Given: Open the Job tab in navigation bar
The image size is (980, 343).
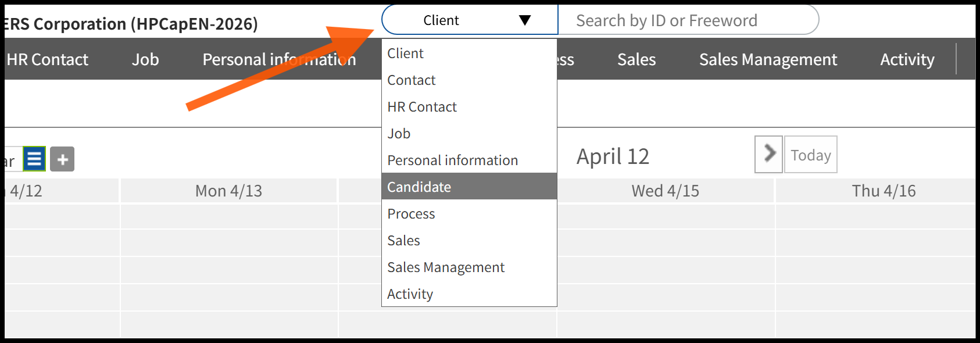Looking at the screenshot, I should pyautogui.click(x=145, y=59).
